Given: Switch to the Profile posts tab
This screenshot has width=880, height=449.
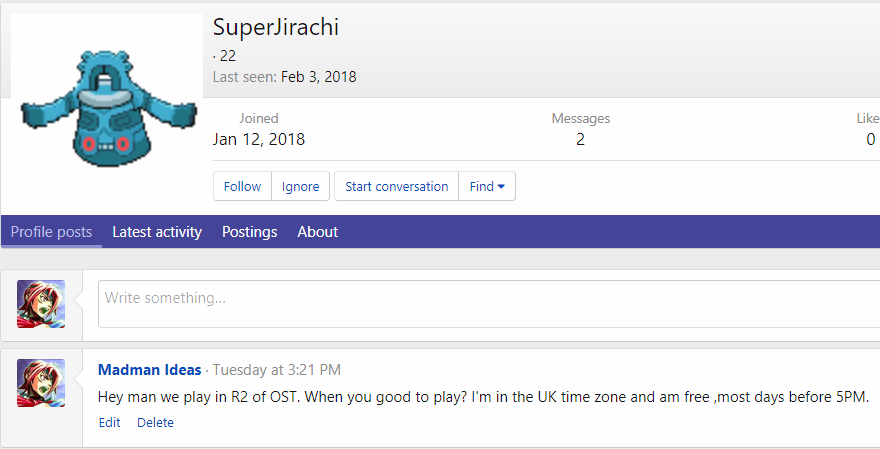Looking at the screenshot, I should pos(51,232).
